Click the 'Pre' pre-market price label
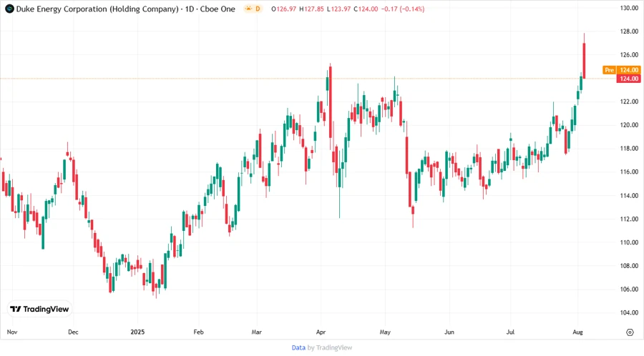 [x=609, y=70]
